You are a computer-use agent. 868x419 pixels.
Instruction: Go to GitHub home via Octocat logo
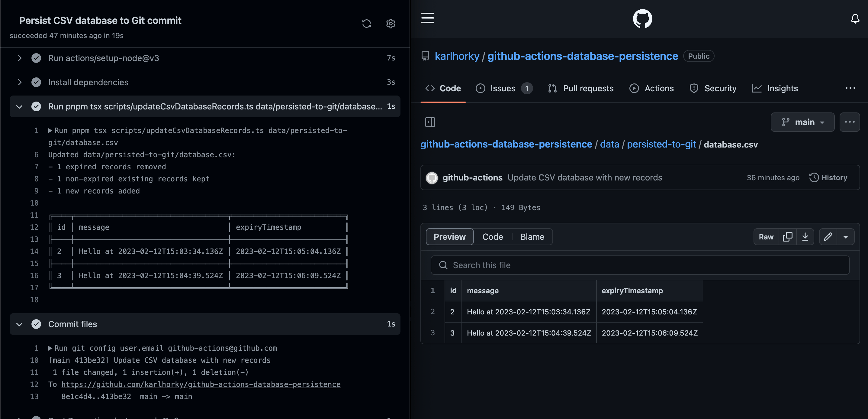point(642,18)
